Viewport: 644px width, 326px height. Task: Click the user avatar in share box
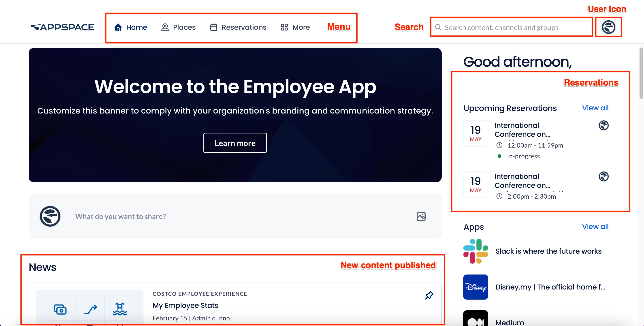(x=50, y=217)
